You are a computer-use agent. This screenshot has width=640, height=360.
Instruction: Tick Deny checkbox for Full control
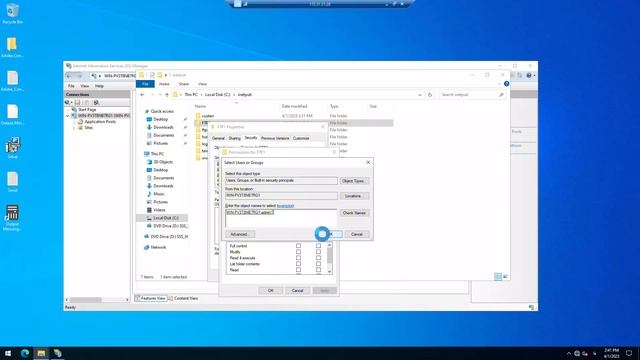click(x=318, y=246)
